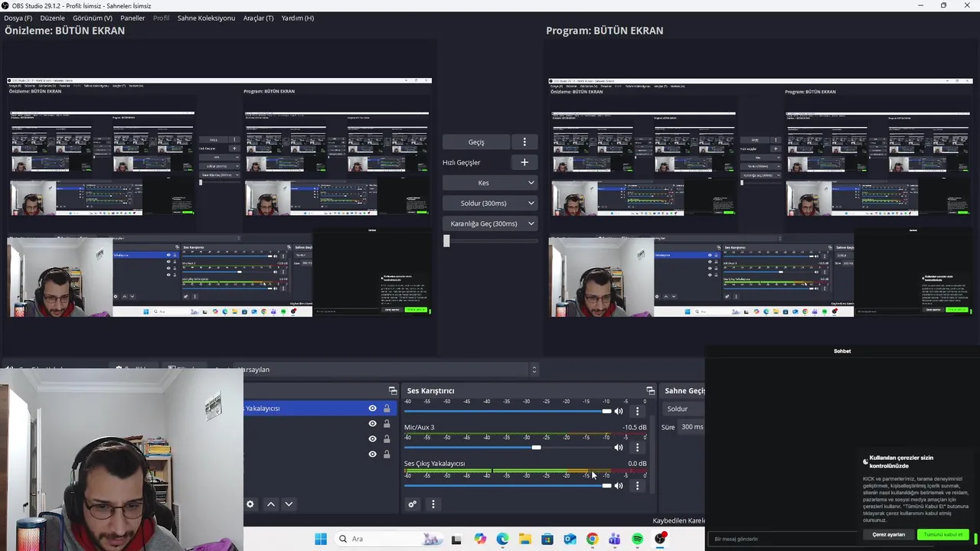Click the Geçiş transition button
980x551 pixels.
pos(476,142)
